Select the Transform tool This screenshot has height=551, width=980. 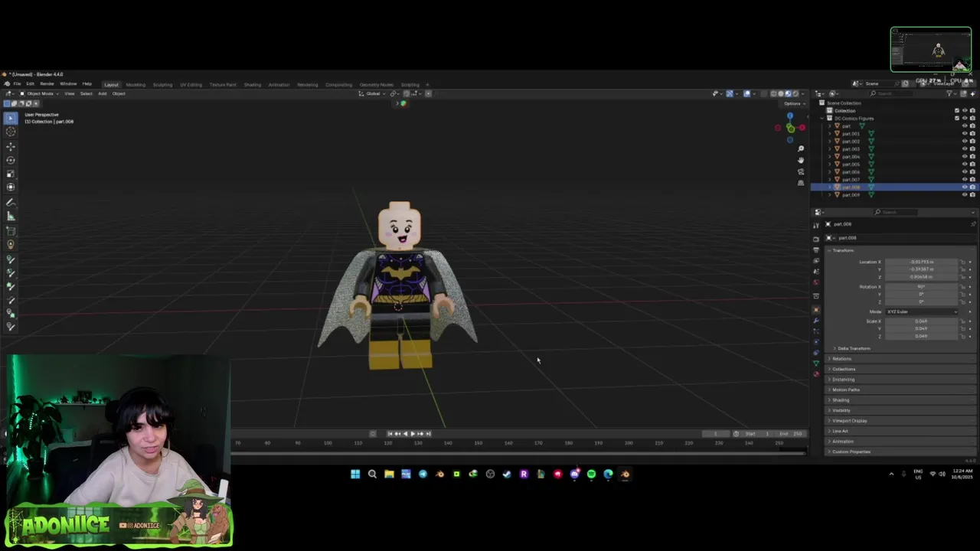(11, 187)
